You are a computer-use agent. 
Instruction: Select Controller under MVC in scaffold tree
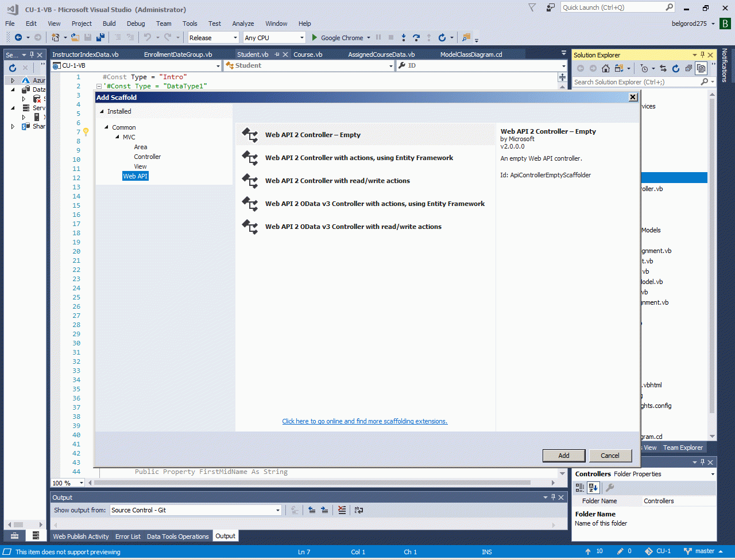tap(148, 157)
